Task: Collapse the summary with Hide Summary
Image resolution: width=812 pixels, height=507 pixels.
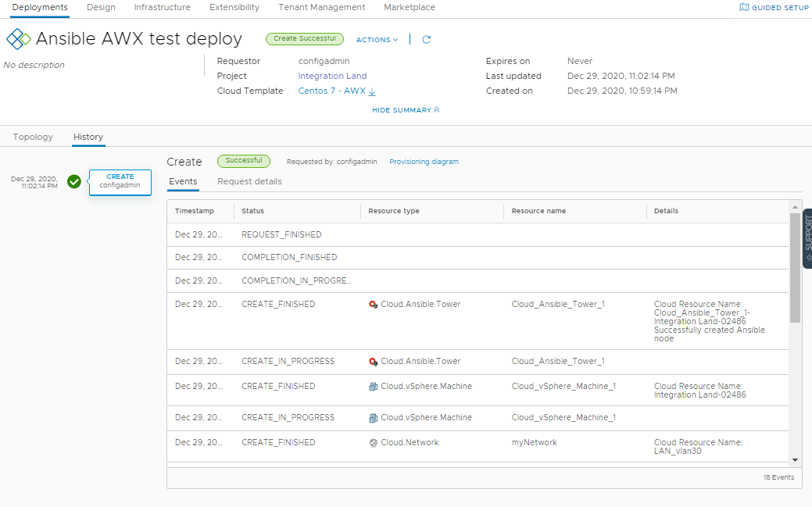Action: coord(406,110)
